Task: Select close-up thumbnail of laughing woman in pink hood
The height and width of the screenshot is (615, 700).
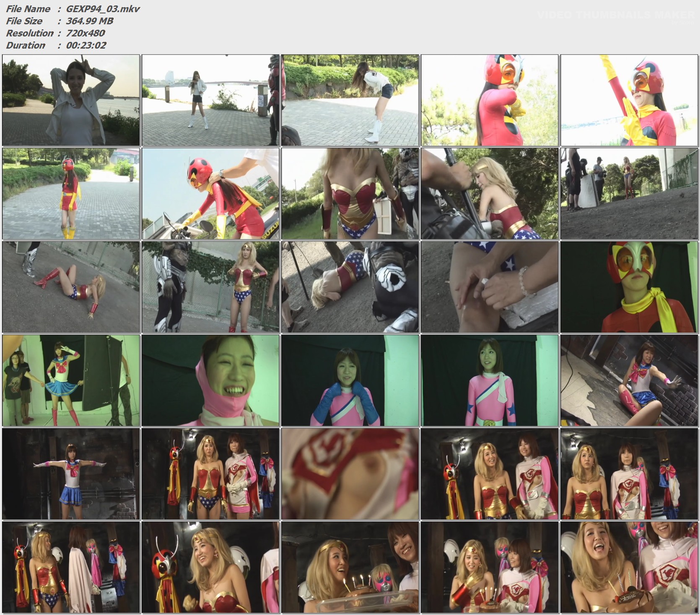Action: tap(210, 380)
